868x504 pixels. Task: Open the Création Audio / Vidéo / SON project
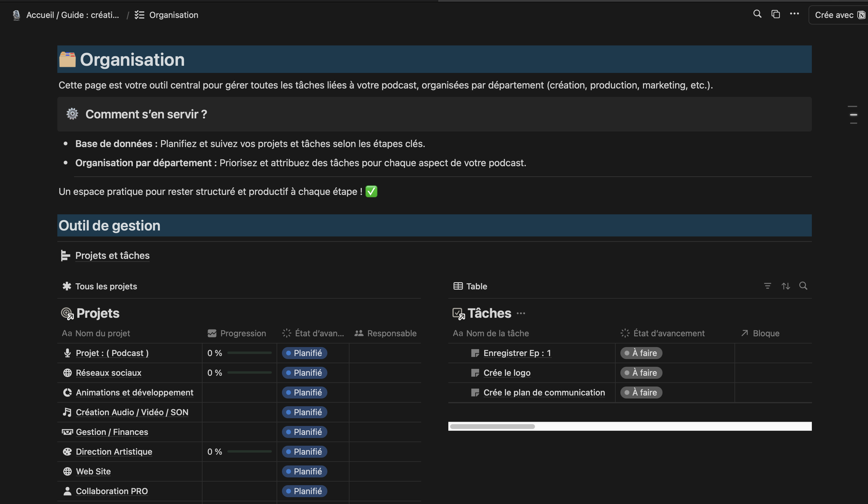132,412
